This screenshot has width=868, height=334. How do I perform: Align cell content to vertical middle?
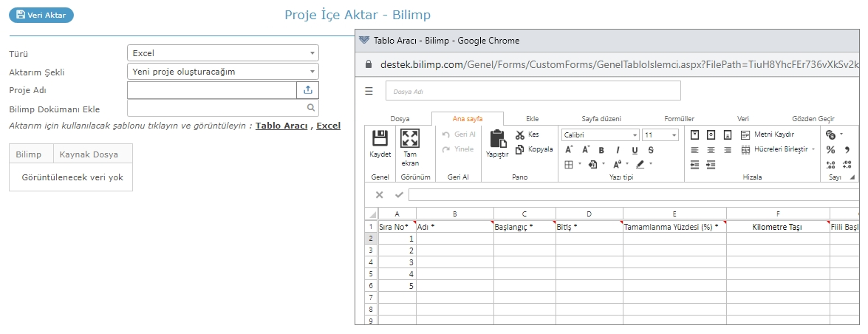click(711, 134)
